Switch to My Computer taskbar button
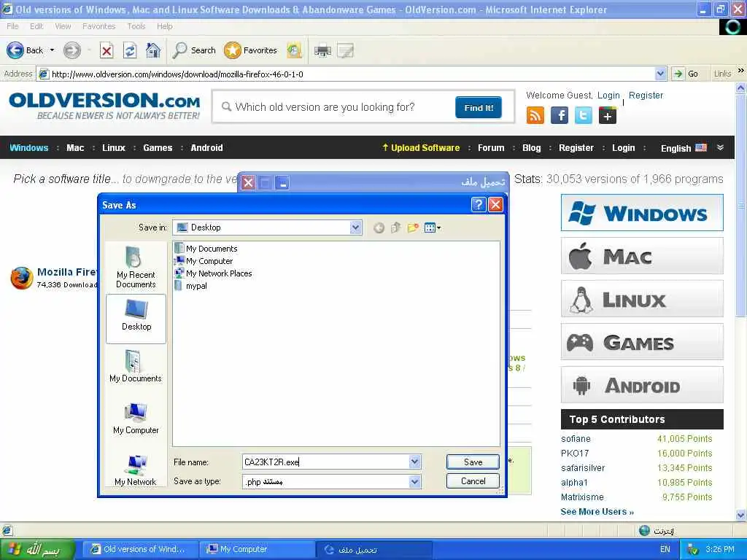Viewport: 747px width, 560px height. click(x=256, y=550)
